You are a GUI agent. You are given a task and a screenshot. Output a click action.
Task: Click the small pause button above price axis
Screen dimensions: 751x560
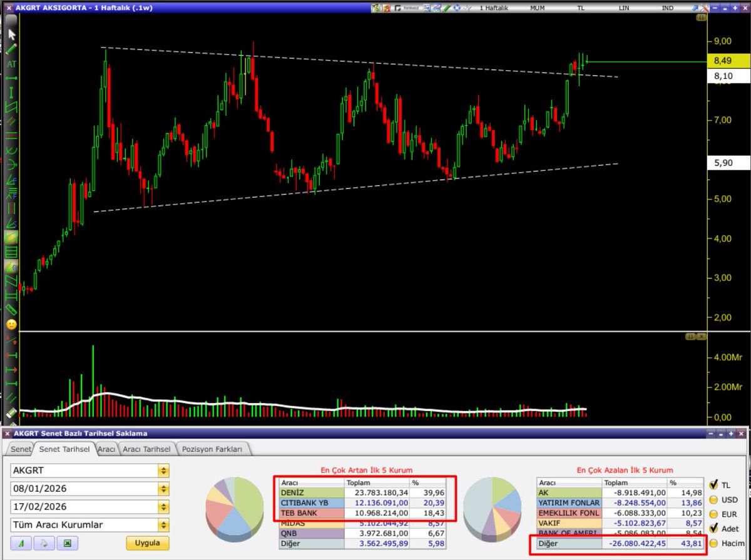click(702, 18)
